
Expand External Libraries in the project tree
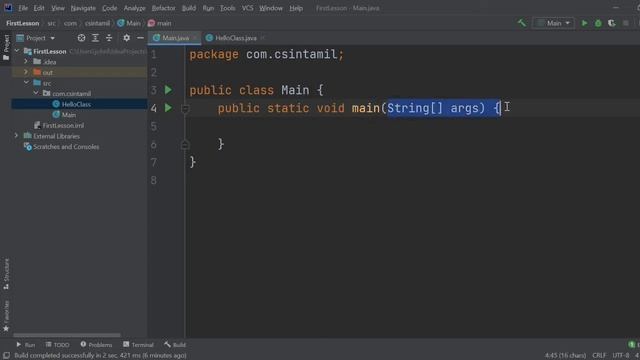pyautogui.click(x=17, y=136)
